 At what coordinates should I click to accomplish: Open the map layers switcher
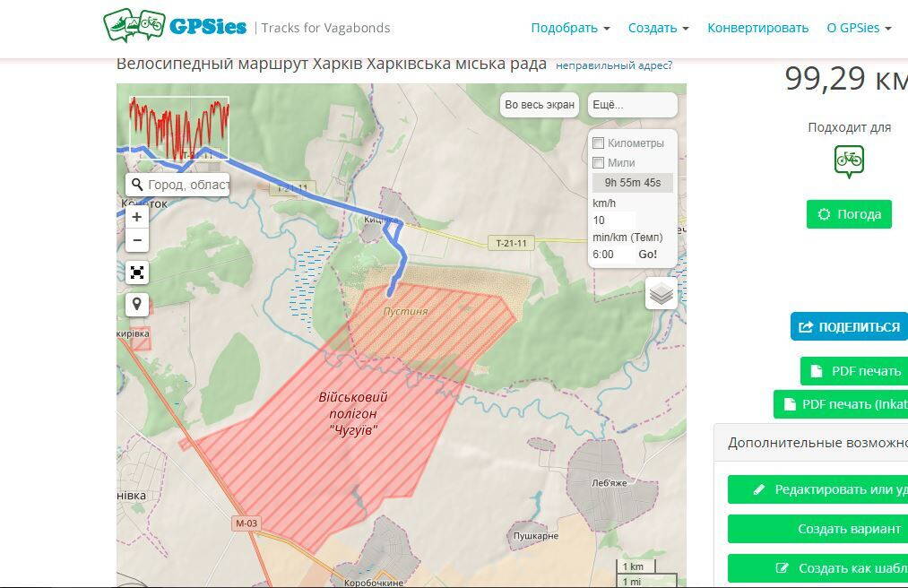[x=661, y=293]
